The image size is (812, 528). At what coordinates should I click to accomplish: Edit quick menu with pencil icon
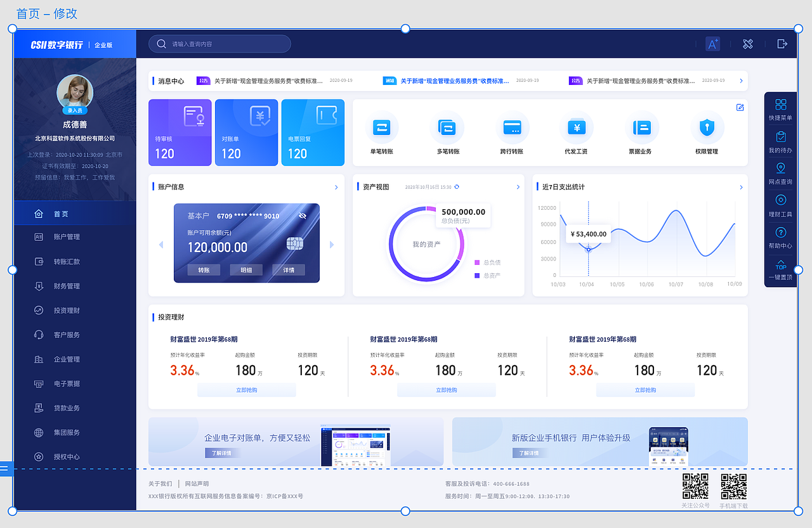(740, 108)
